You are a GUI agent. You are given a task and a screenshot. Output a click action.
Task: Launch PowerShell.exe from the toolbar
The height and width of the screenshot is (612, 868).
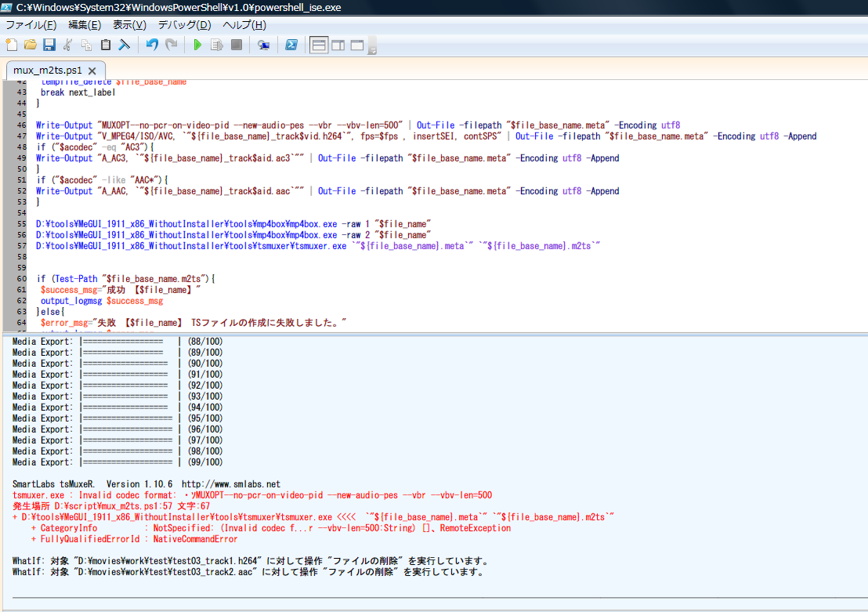tap(290, 45)
